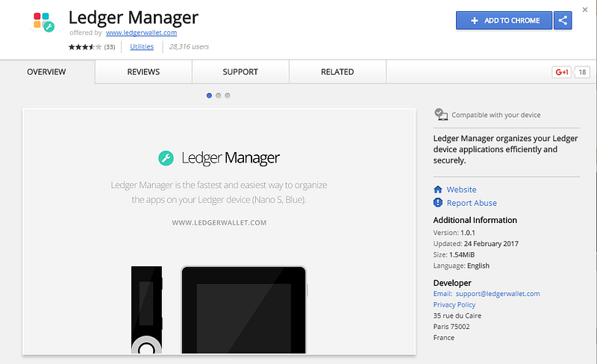Screen dimensions: 597x364
Task: Click the Size: 1.54MiB text
Action: click(454, 254)
